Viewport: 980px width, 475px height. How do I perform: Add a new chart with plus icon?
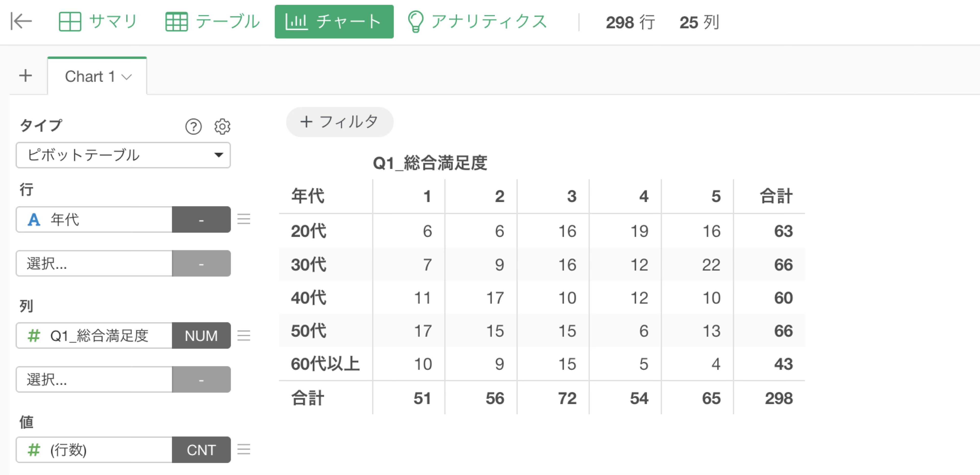(26, 75)
